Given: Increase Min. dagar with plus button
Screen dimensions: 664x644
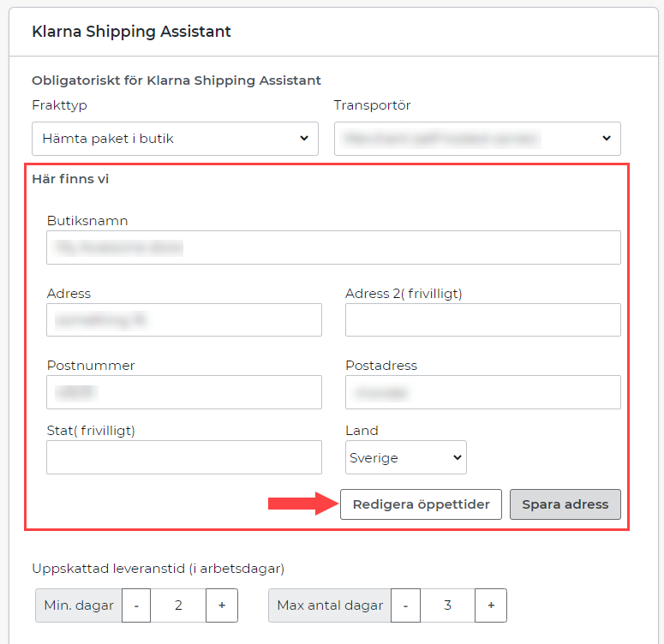Looking at the screenshot, I should point(222,605).
